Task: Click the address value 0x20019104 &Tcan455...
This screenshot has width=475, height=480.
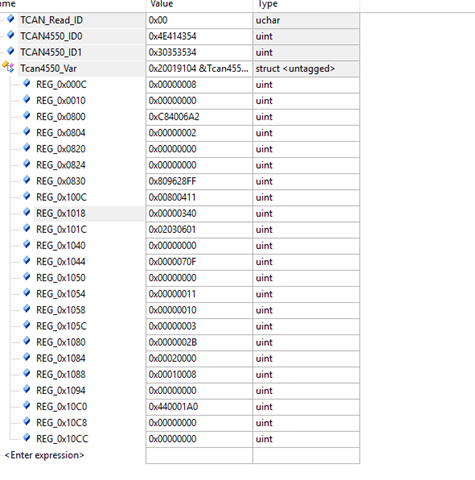Action: pos(198,69)
